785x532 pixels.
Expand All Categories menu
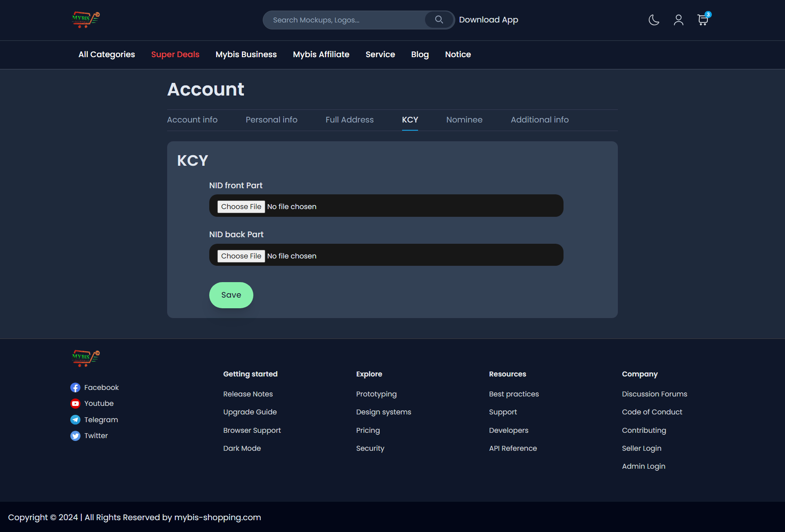coord(107,54)
